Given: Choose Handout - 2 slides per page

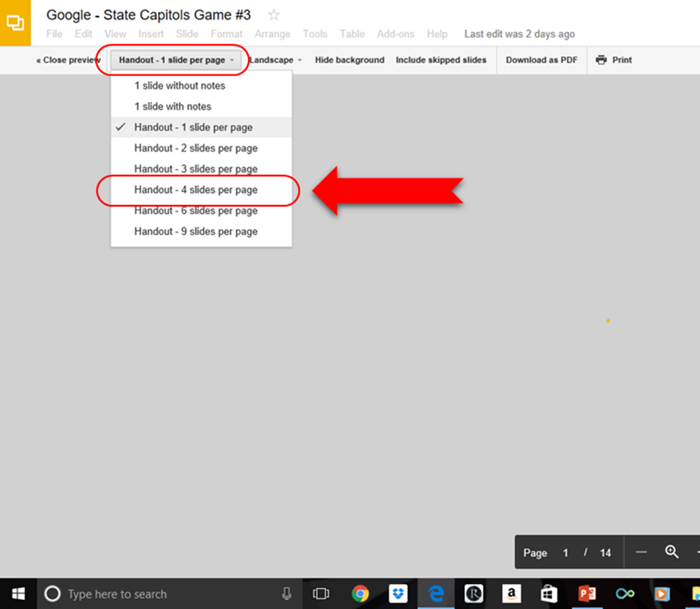Looking at the screenshot, I should [x=202, y=148].
